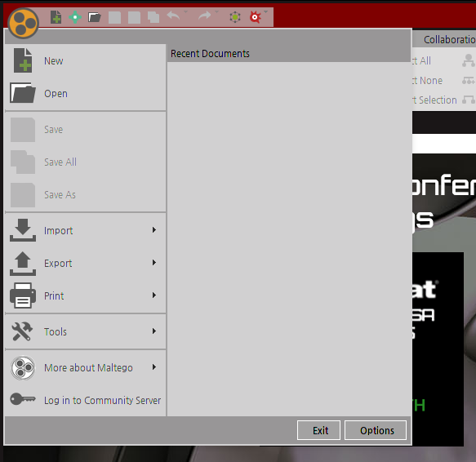476x462 pixels.
Task: Expand More about Maltego submenu arrow
Action: click(154, 367)
